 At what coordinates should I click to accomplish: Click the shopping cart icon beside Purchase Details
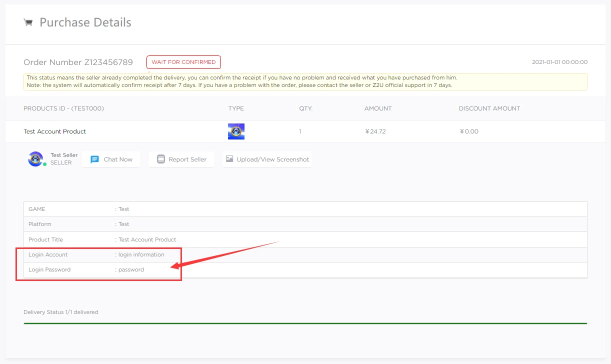click(28, 22)
